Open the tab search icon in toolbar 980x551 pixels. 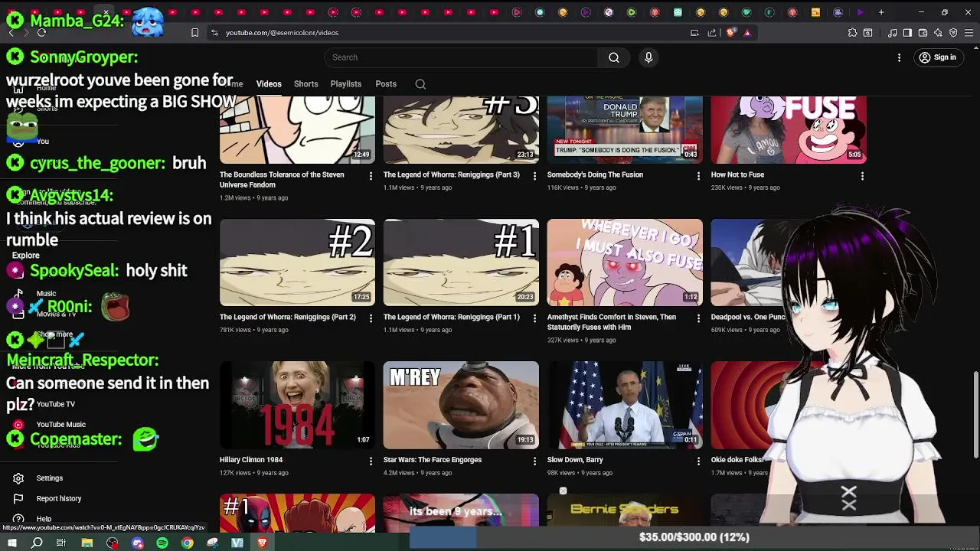pos(867,33)
